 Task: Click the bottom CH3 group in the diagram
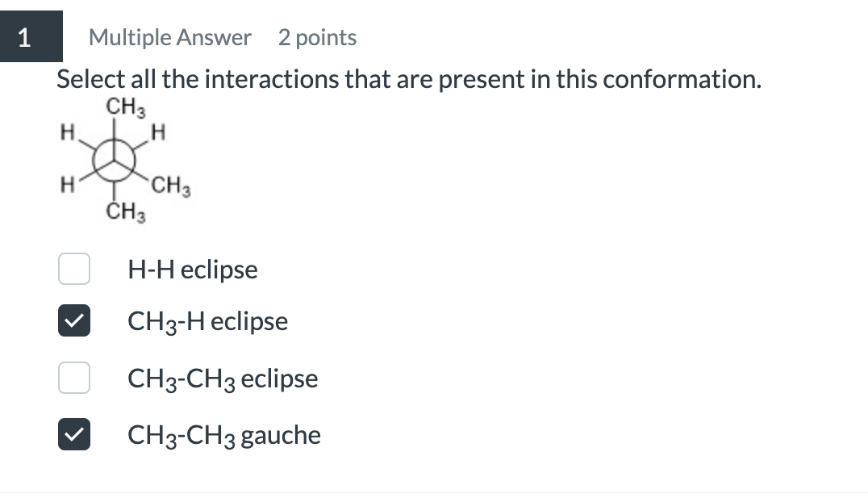click(x=123, y=212)
